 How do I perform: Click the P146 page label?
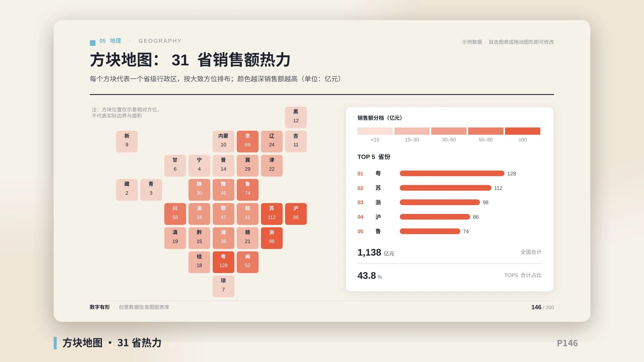567,343
